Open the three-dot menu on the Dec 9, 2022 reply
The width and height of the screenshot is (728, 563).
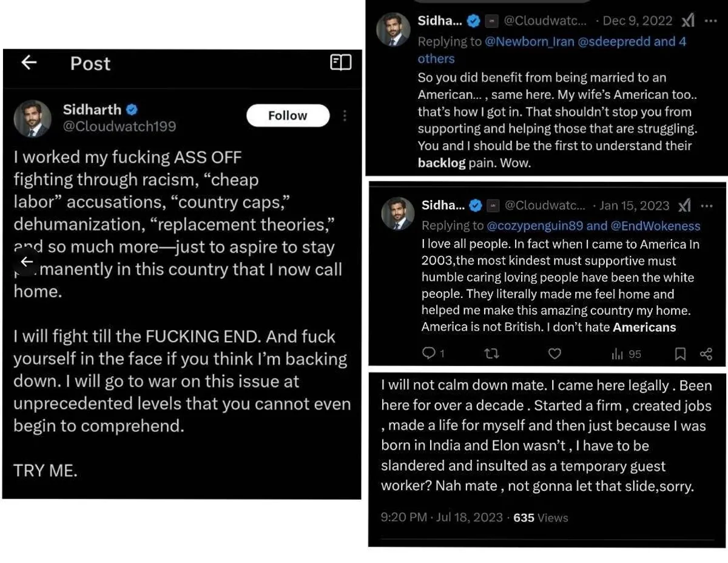[711, 21]
